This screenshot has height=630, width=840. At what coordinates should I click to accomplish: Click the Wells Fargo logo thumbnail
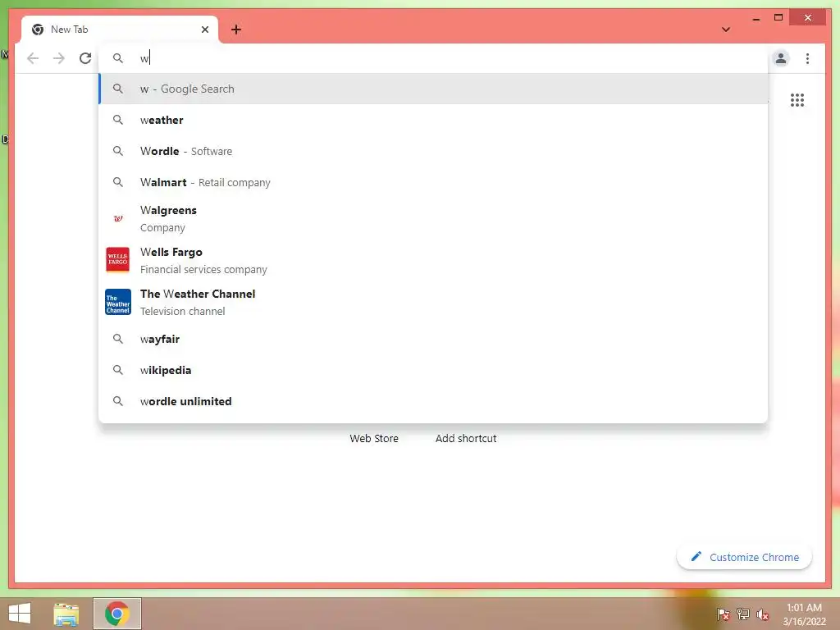tap(118, 260)
